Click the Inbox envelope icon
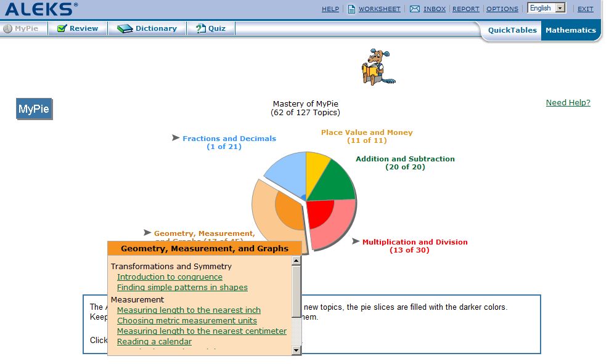The width and height of the screenshot is (609, 364). (415, 9)
